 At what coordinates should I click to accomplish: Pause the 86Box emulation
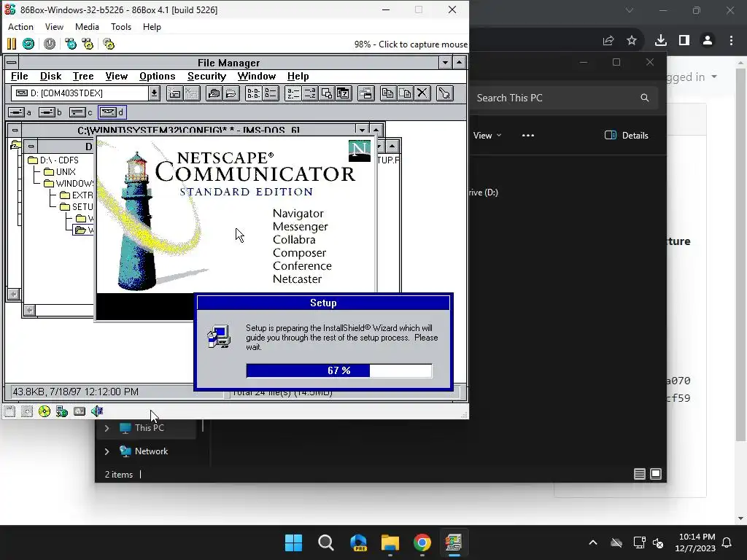(12, 44)
